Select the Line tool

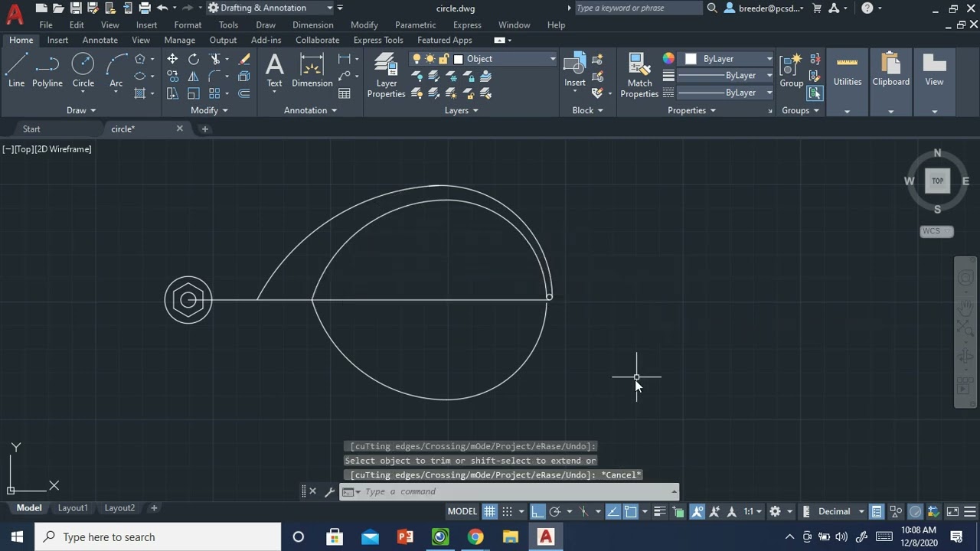pos(16,70)
